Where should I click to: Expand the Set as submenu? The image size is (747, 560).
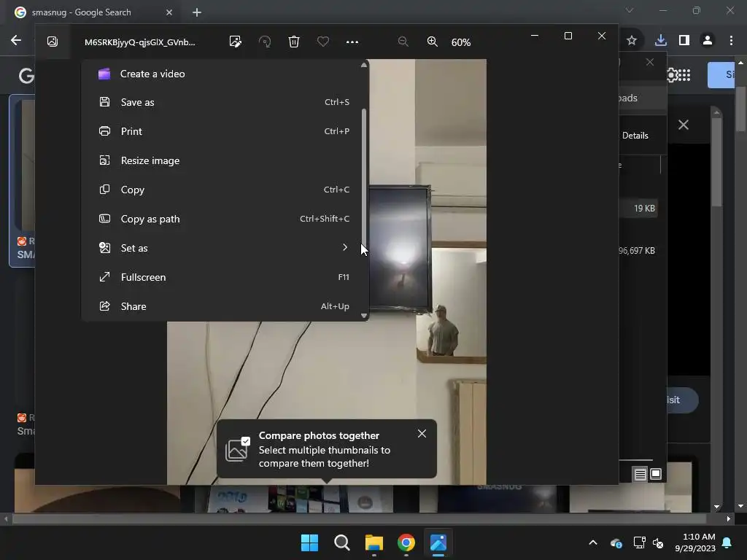click(x=225, y=248)
